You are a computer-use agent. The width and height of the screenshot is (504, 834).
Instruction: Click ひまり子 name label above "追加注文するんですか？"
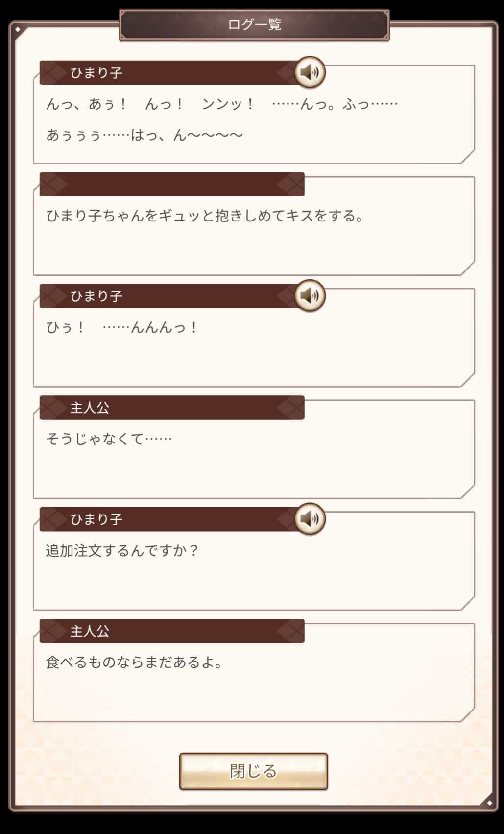pos(96,519)
